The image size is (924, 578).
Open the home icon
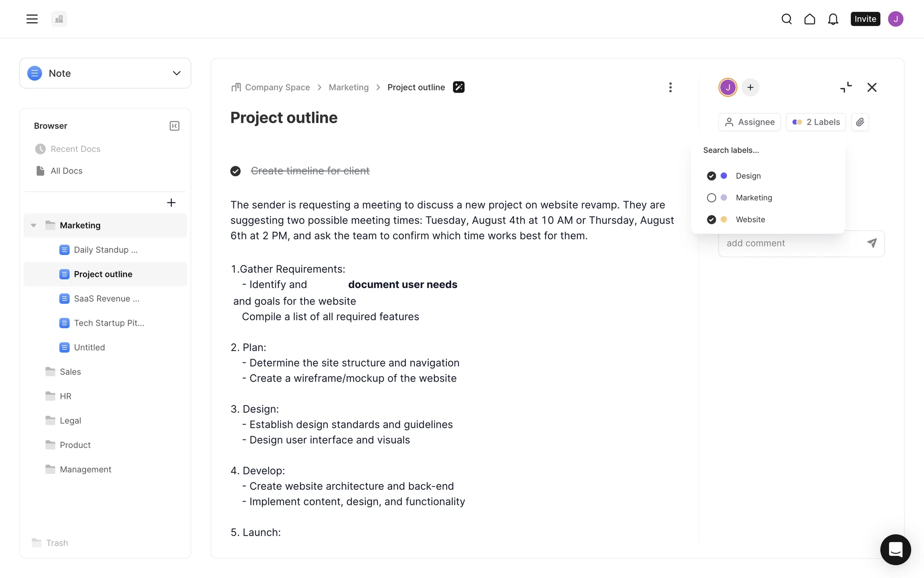tap(809, 19)
